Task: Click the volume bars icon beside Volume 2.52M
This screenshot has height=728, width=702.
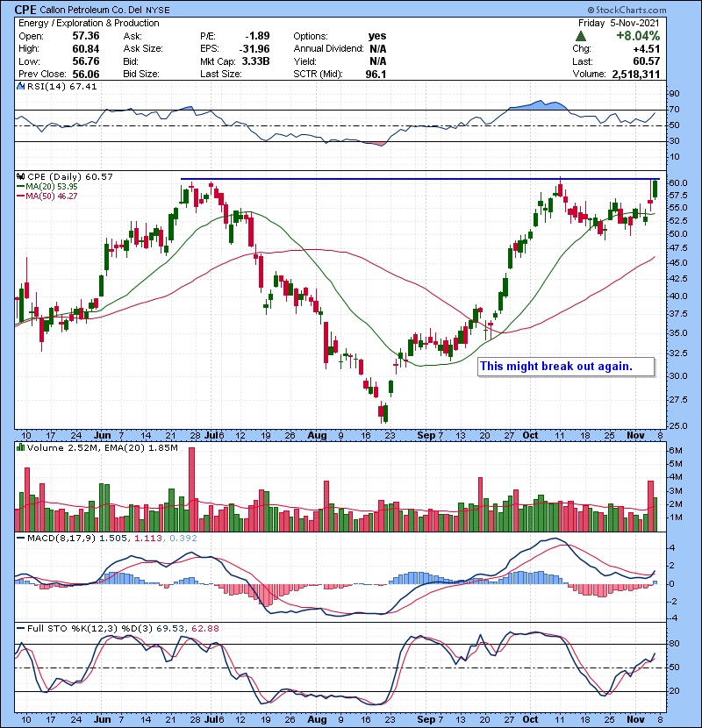Action: tap(20, 447)
